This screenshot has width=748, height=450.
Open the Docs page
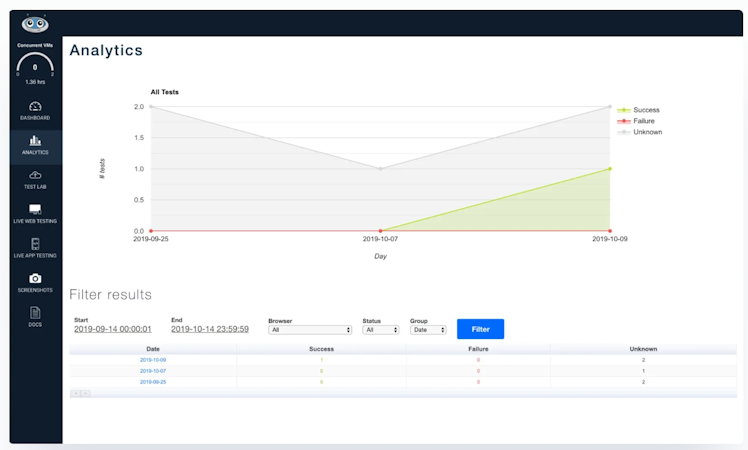point(35,317)
